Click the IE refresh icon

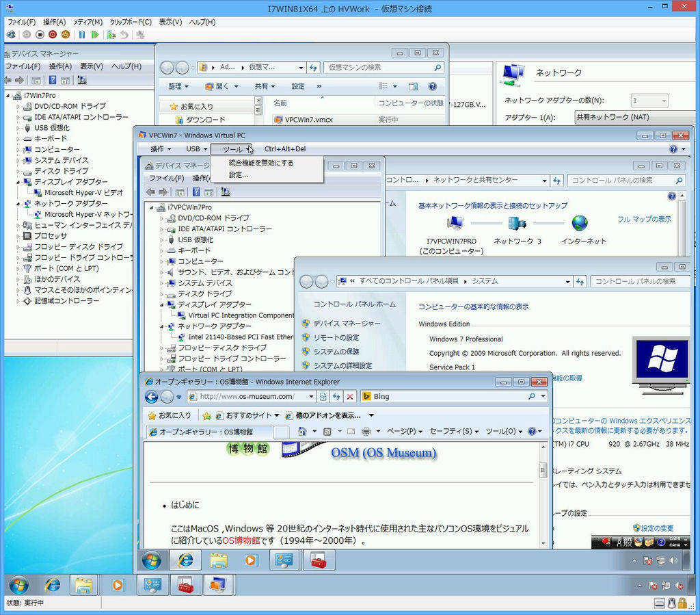pos(336,396)
